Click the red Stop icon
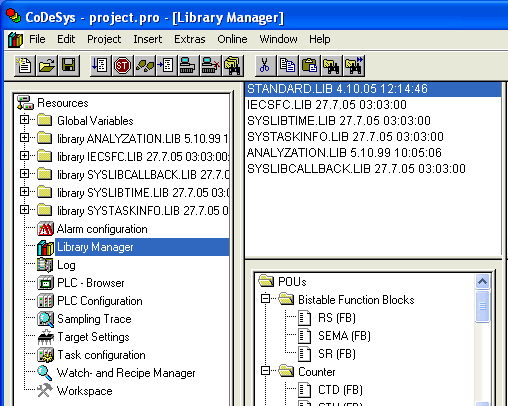Screen dimensions: 508x406 pyautogui.click(x=122, y=65)
